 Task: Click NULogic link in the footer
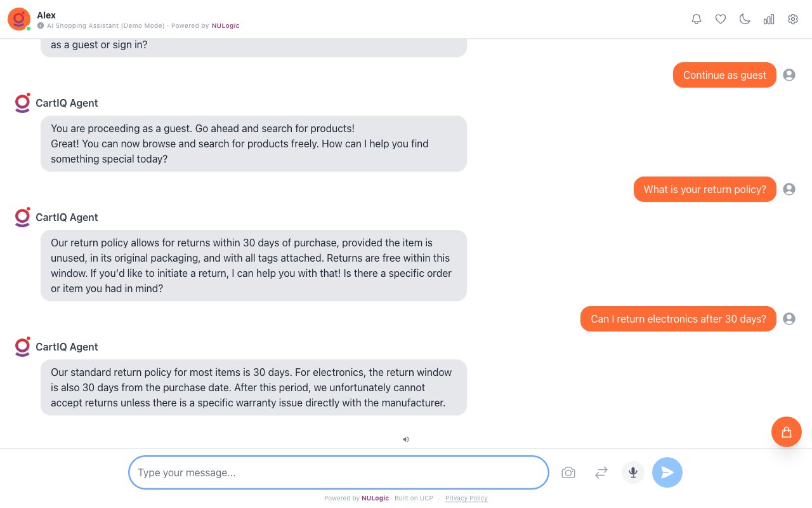[375, 498]
